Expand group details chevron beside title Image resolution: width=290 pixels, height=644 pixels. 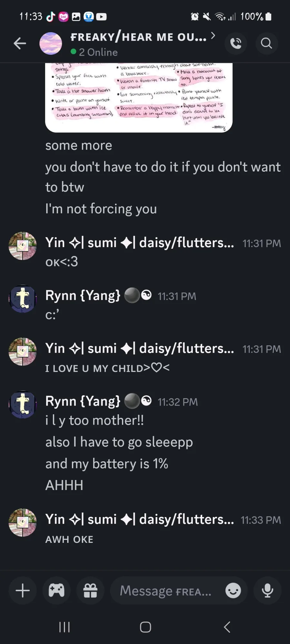point(213,36)
